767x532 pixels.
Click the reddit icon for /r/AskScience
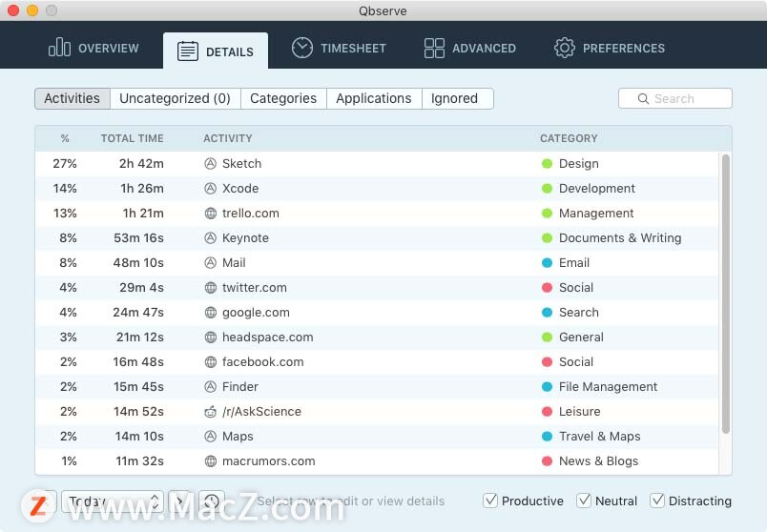(210, 412)
